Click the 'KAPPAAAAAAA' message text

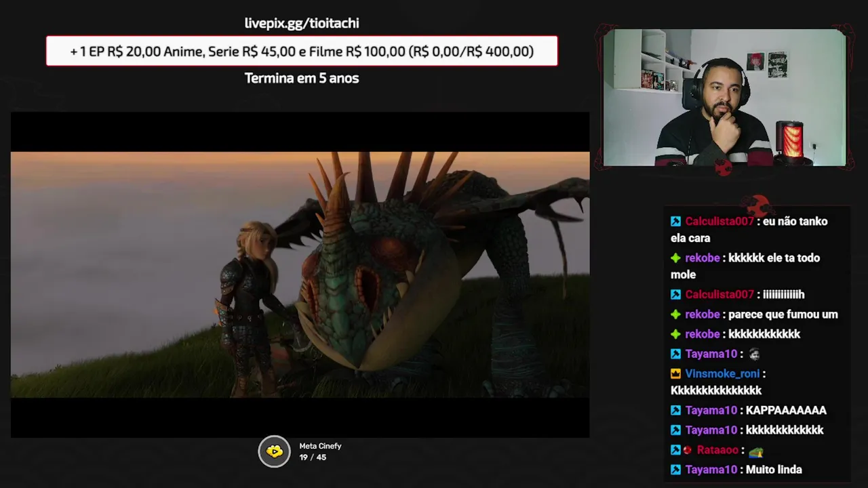click(786, 410)
